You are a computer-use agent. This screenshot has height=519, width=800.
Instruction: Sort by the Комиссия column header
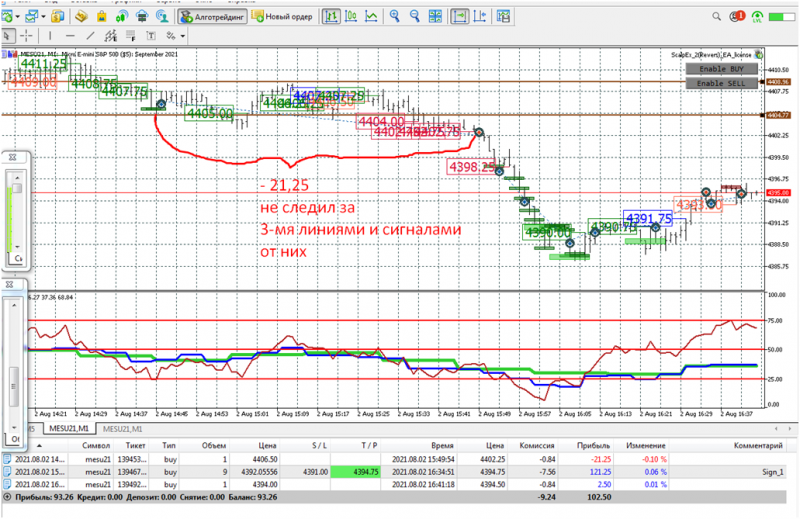click(536, 446)
